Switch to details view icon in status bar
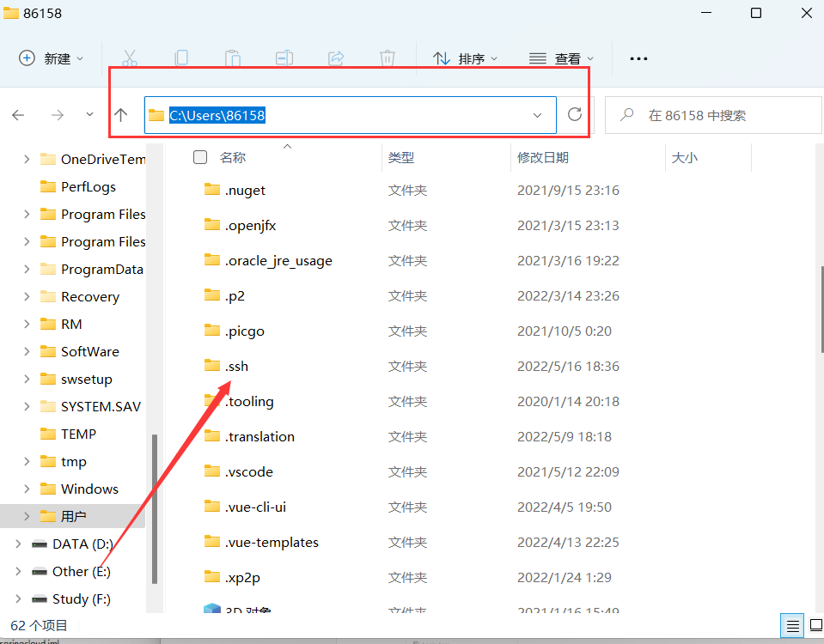 pos(792,625)
